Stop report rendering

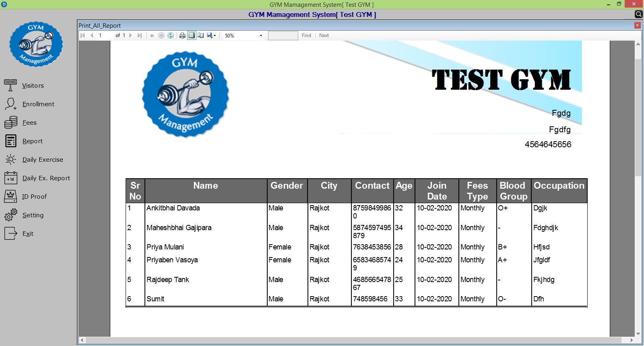pyautogui.click(x=161, y=35)
